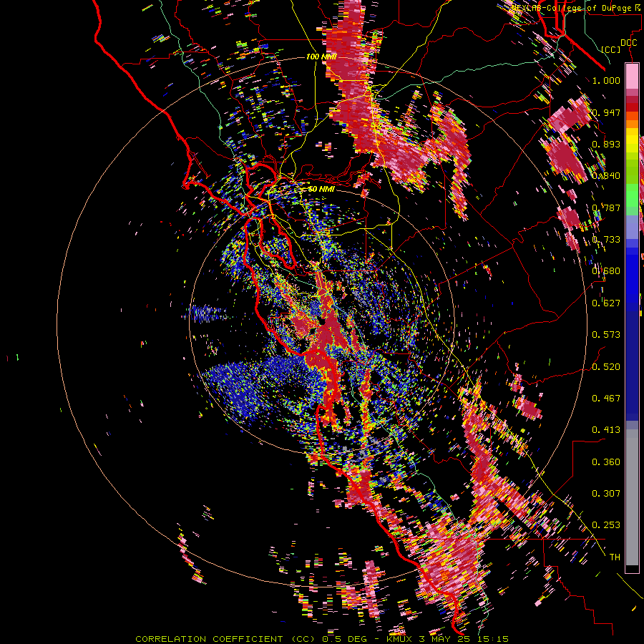Image resolution: width=644 pixels, height=644 pixels.
Task: Select the 0.520 legend value
Action: [x=606, y=367]
